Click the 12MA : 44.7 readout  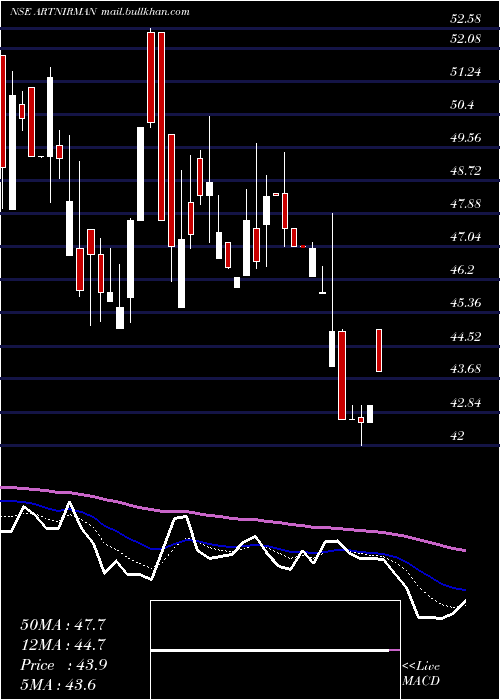[x=63, y=645]
